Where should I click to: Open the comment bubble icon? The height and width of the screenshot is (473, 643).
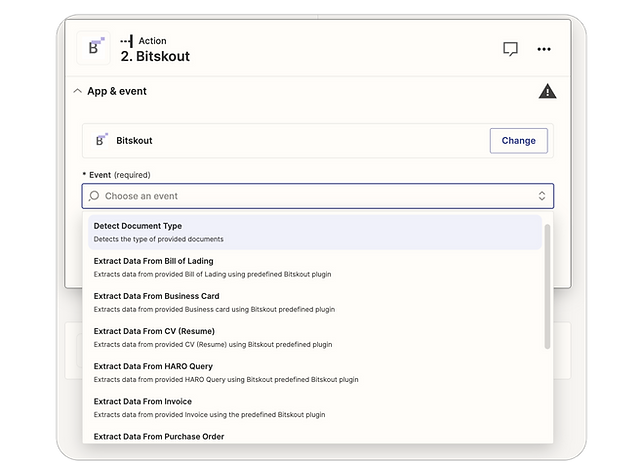tap(510, 49)
